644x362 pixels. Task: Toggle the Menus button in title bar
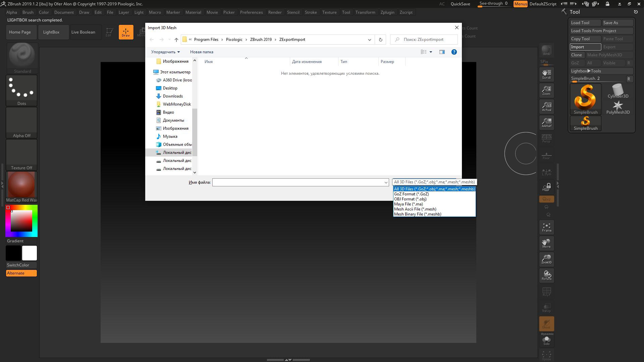pyautogui.click(x=520, y=4)
